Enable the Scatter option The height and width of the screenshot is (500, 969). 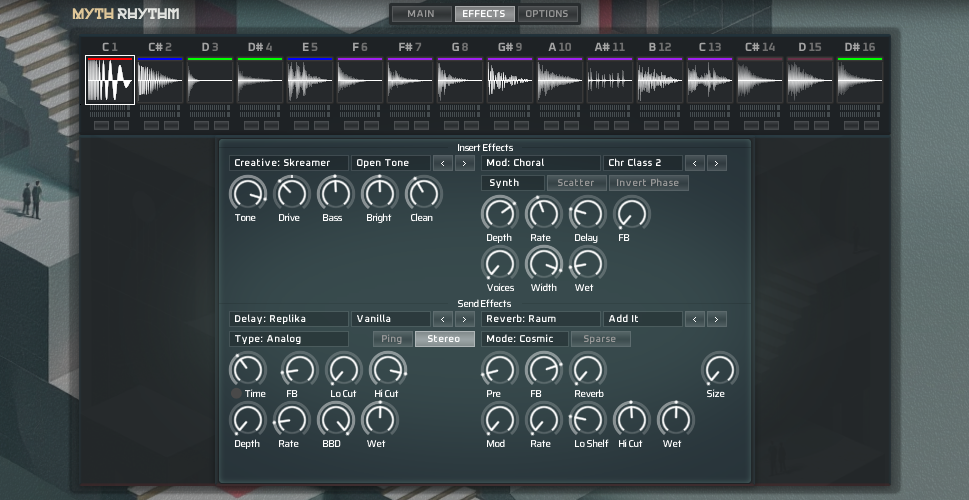point(576,183)
